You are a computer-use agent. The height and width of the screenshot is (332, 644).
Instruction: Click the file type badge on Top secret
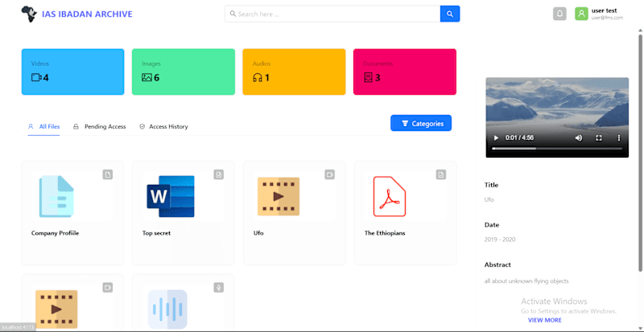(x=219, y=174)
